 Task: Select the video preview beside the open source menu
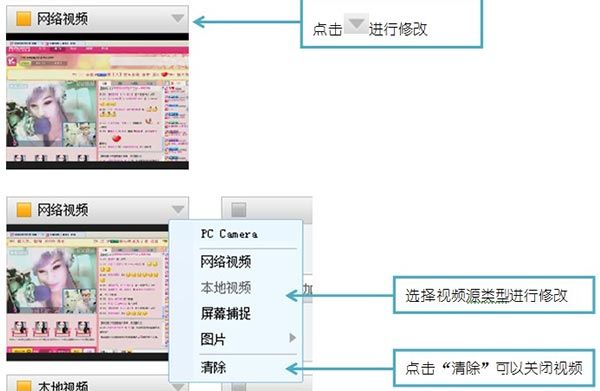pos(88,292)
